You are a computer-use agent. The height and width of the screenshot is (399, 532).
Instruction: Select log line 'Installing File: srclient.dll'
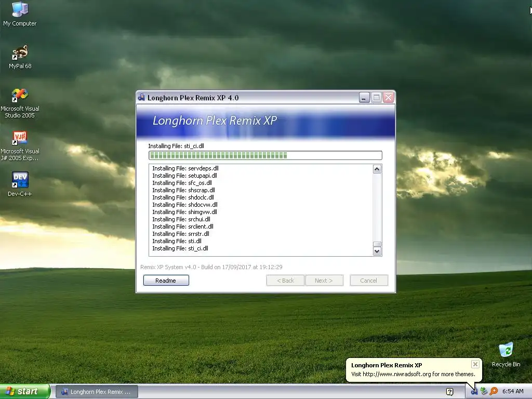tap(183, 227)
